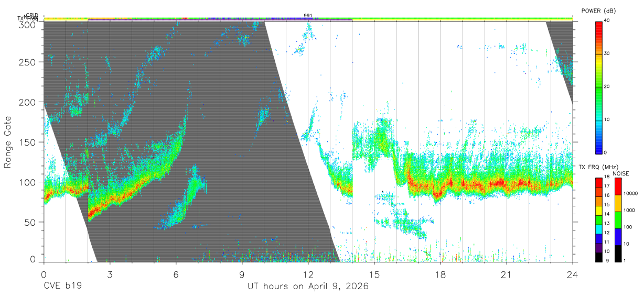The image size is (644, 297).
Task: Click range gate tick label '50'
Action: coord(31,222)
